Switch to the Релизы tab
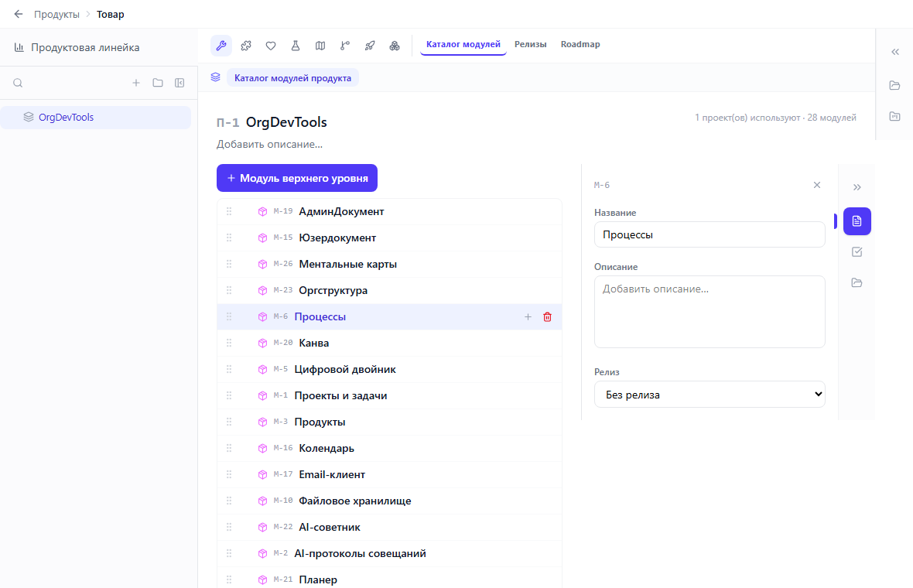Screen dimensions: 913x588 tap(531, 44)
